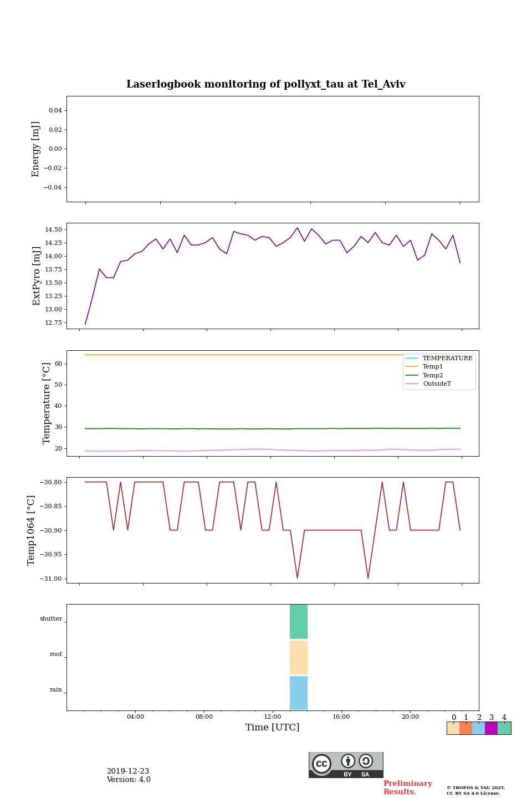Click the 'Version: 4.0' text
The height and width of the screenshot is (798, 532).
(129, 780)
